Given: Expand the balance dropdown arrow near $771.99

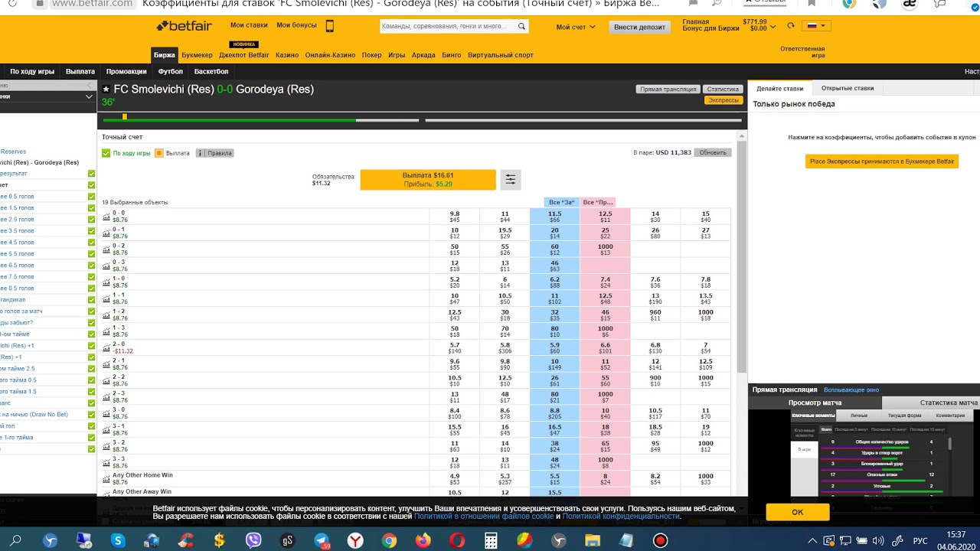Looking at the screenshot, I should coord(772,25).
